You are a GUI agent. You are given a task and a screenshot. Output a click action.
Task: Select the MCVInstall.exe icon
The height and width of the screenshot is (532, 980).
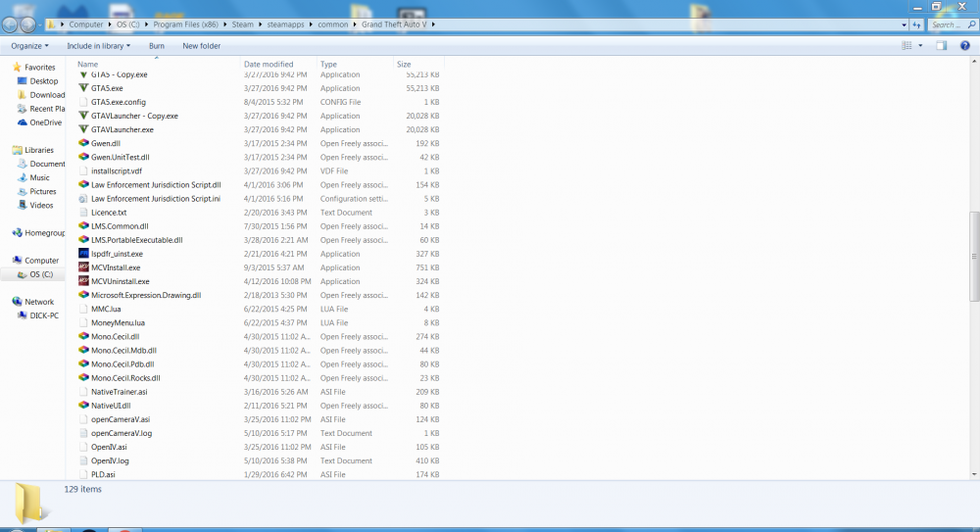(x=83, y=267)
